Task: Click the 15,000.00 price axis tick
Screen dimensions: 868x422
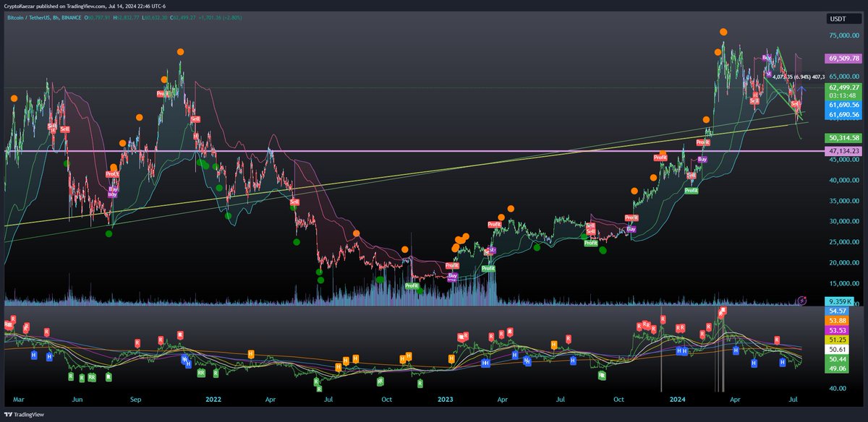Action: pos(843,283)
